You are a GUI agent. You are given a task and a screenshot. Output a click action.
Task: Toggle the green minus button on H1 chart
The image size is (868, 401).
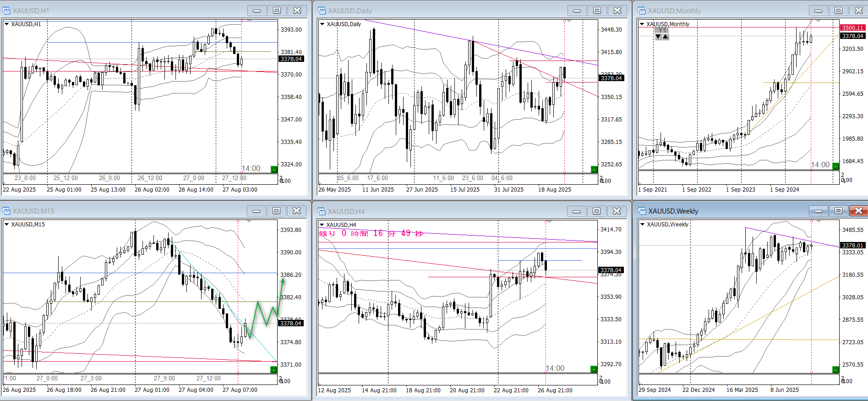(274, 169)
